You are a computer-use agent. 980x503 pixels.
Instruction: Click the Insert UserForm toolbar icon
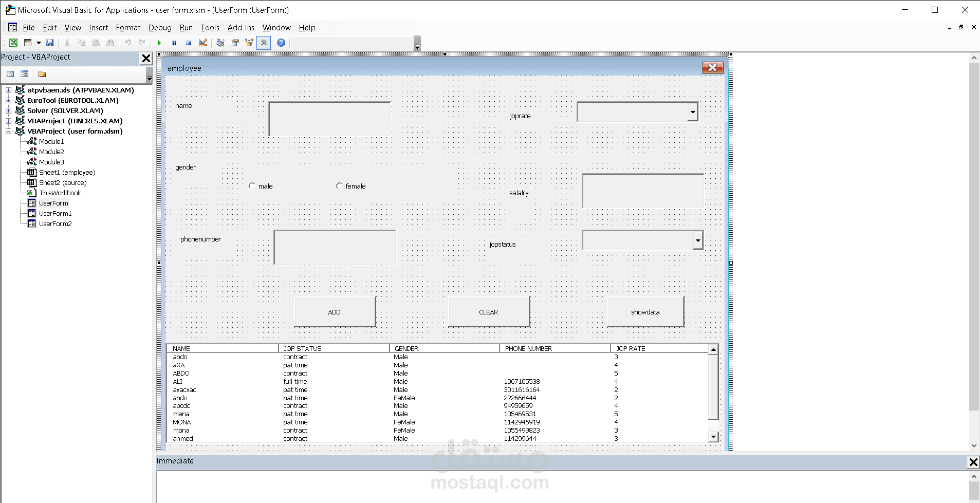click(28, 43)
